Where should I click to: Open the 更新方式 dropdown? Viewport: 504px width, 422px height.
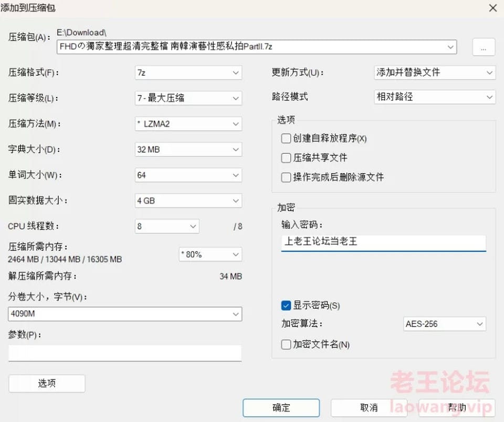(x=435, y=72)
